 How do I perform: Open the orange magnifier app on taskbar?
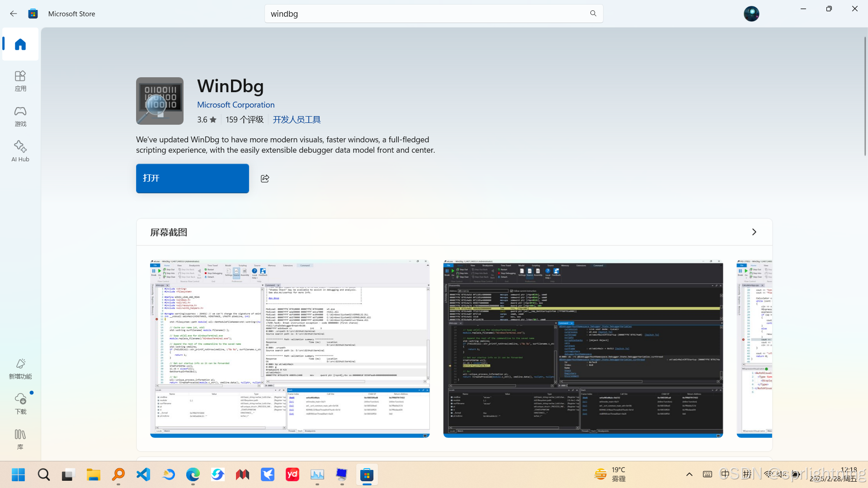coord(118,474)
